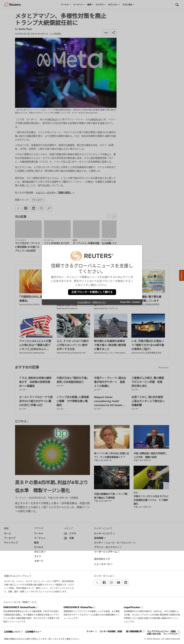The width and height of the screenshot is (184, 644).
Task: Select the テクノロジー topic tag
Action: point(38,200)
